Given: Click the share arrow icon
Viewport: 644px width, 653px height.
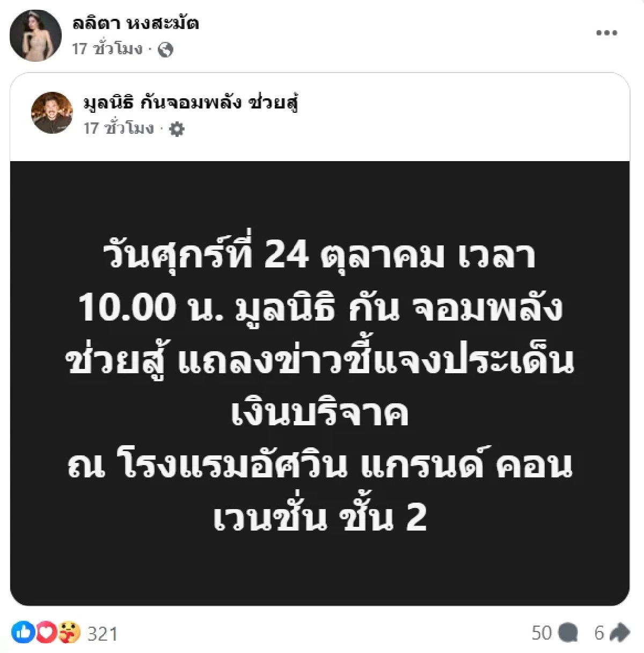Looking at the screenshot, I should click(619, 633).
